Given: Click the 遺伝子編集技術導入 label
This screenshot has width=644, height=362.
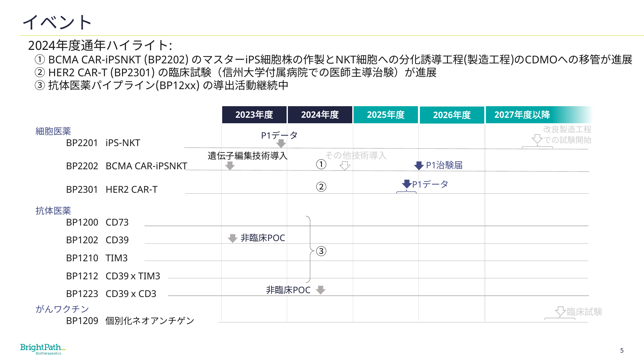Looking at the screenshot, I should tap(248, 156).
